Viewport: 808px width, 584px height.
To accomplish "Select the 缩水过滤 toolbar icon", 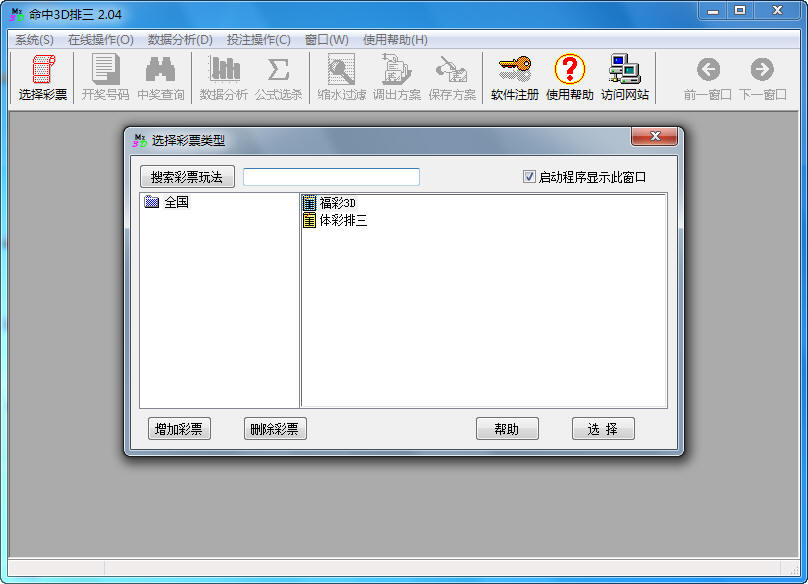I will [342, 77].
